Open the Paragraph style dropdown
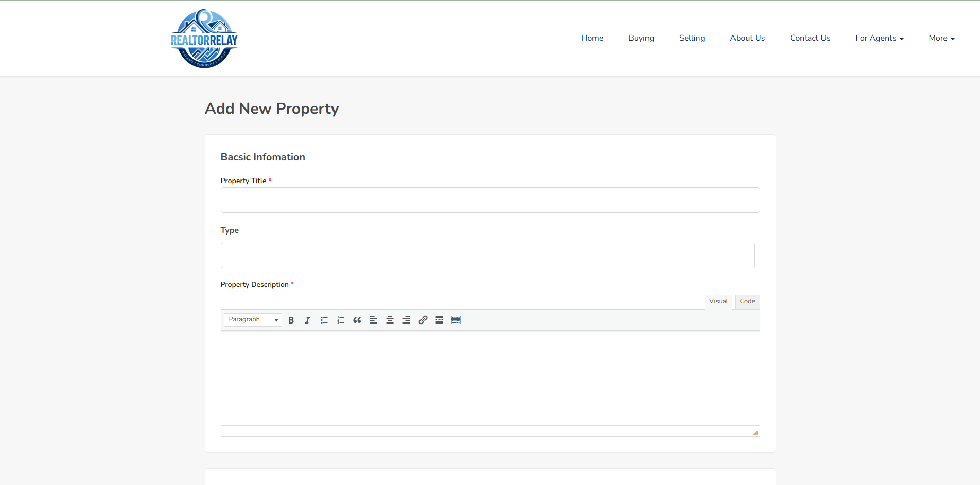This screenshot has width=980, height=485. pos(252,319)
